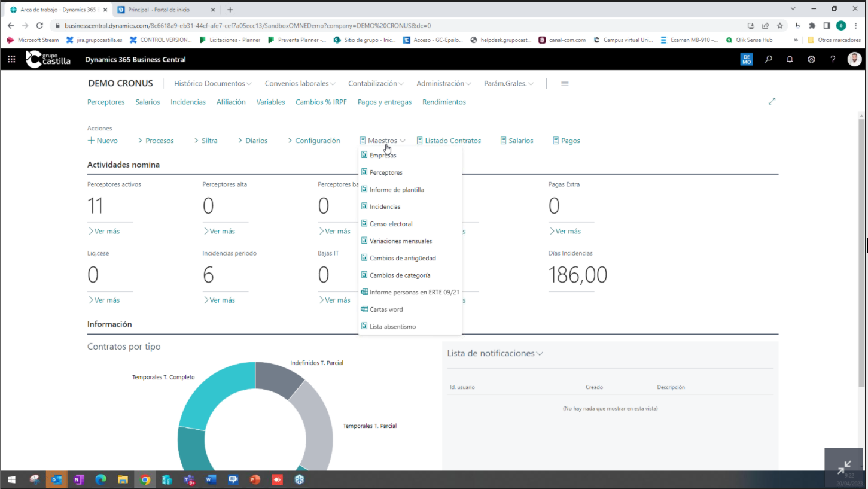This screenshot has height=489, width=868.
Task: Click Ver más under Perceptores activos
Action: (x=104, y=231)
